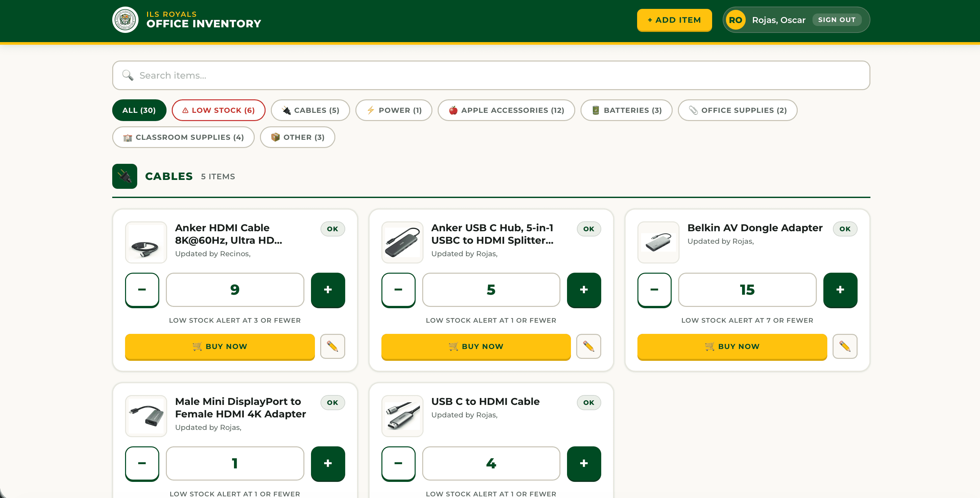Click the Male Mini DisplayPort Adapter title
980x498 pixels.
[240, 408]
